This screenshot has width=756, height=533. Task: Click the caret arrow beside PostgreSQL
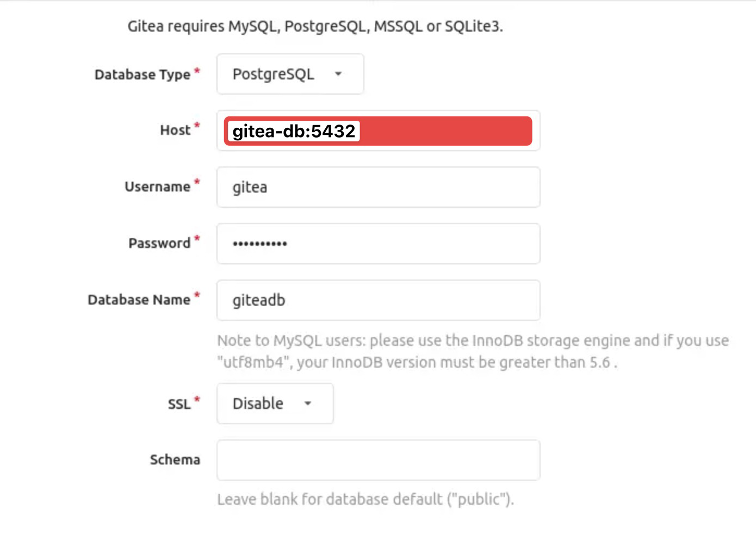pos(338,74)
